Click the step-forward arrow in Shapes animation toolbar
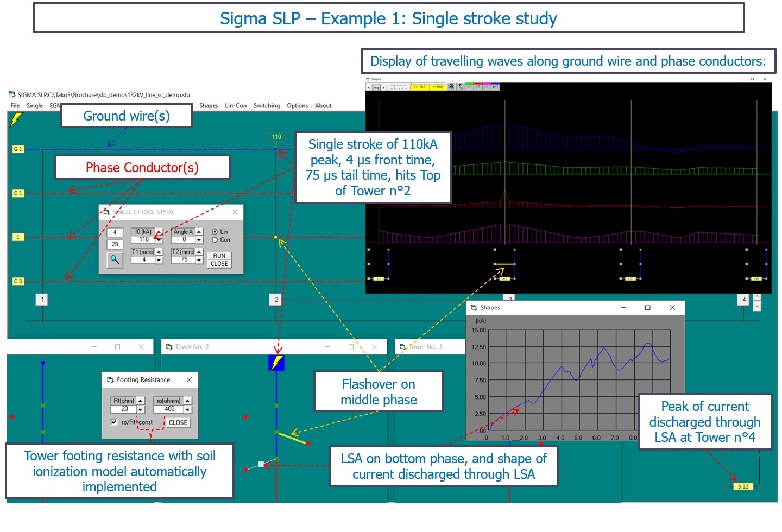 click(x=383, y=86)
